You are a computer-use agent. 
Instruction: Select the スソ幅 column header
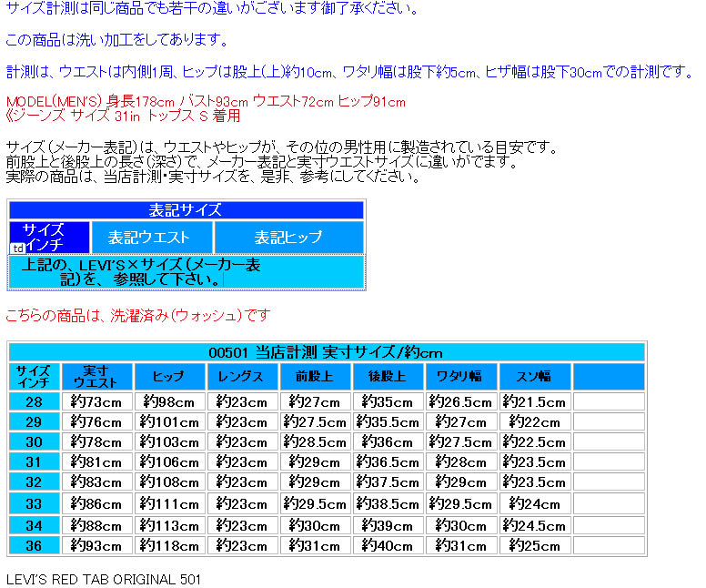tap(534, 377)
